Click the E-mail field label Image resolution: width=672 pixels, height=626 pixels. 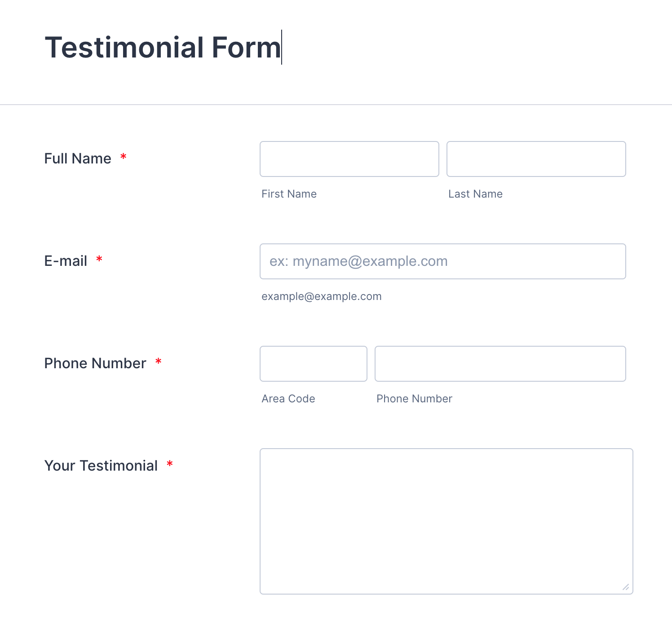(x=66, y=261)
